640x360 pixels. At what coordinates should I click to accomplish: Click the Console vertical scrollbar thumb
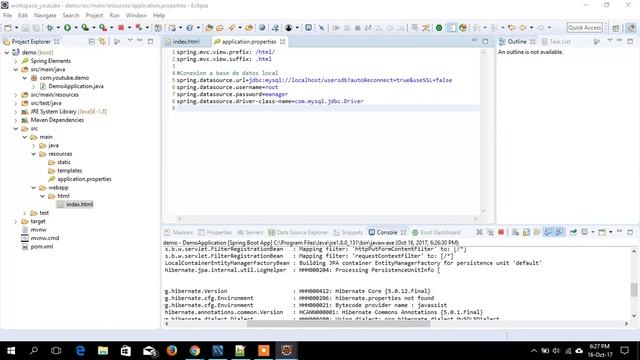[x=633, y=290]
